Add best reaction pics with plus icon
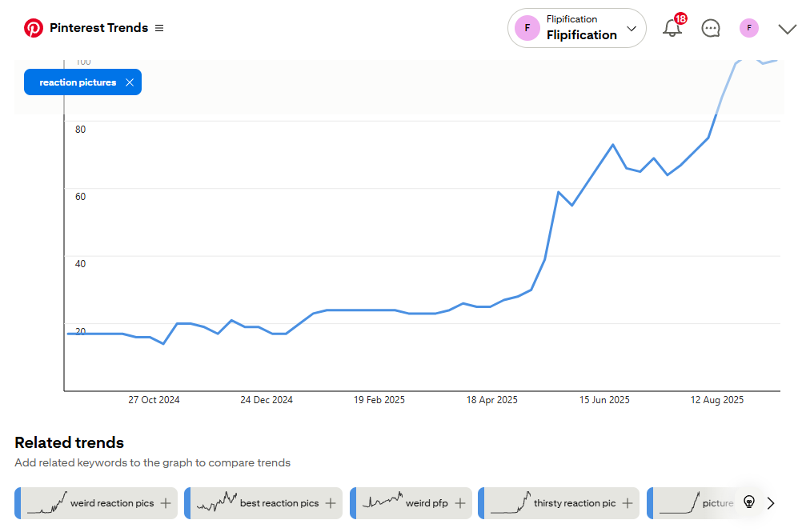Screen dimensions: 802x532 pos(330,503)
